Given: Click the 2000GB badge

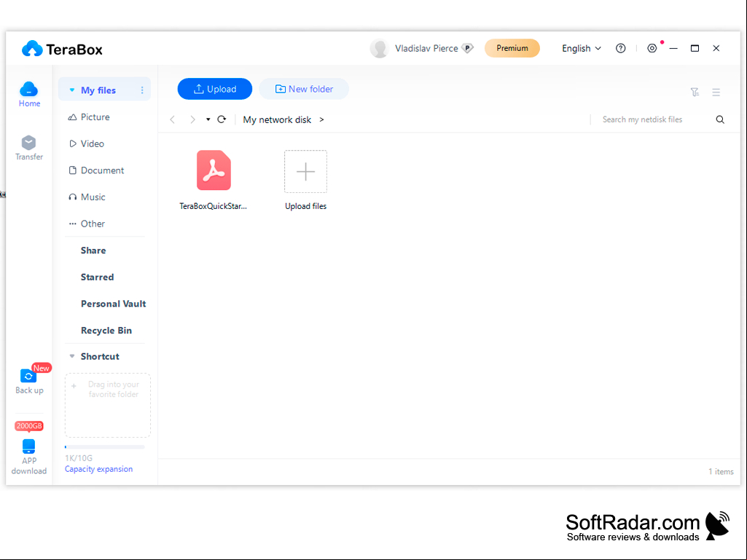Looking at the screenshot, I should point(29,426).
